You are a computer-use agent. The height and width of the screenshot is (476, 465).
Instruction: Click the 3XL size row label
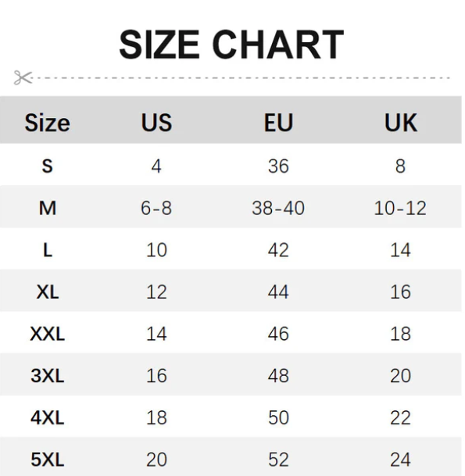48,376
